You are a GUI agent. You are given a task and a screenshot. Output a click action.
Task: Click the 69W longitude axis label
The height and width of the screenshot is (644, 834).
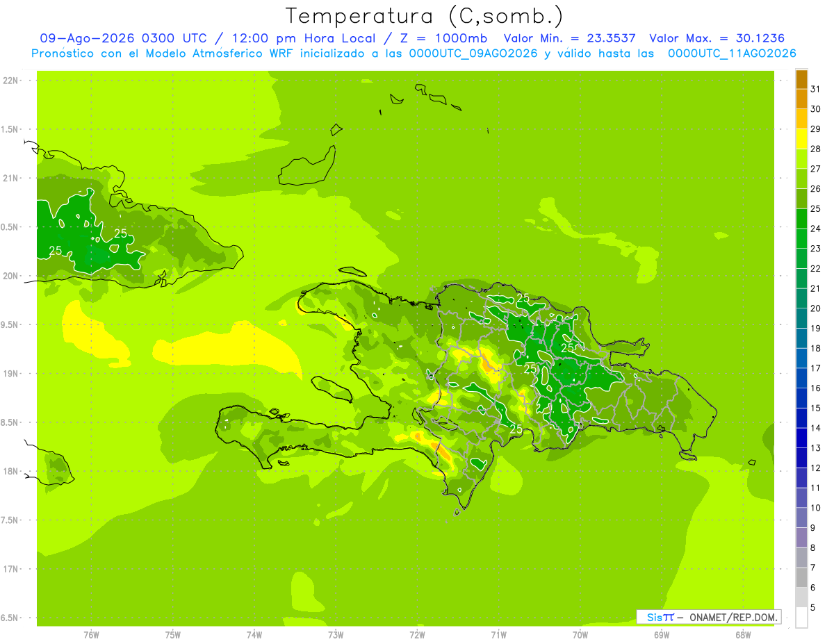click(x=662, y=635)
